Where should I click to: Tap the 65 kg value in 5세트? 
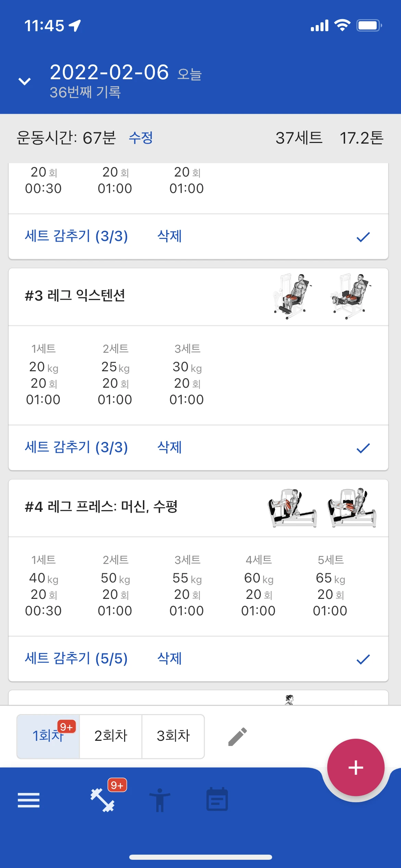pyautogui.click(x=330, y=578)
